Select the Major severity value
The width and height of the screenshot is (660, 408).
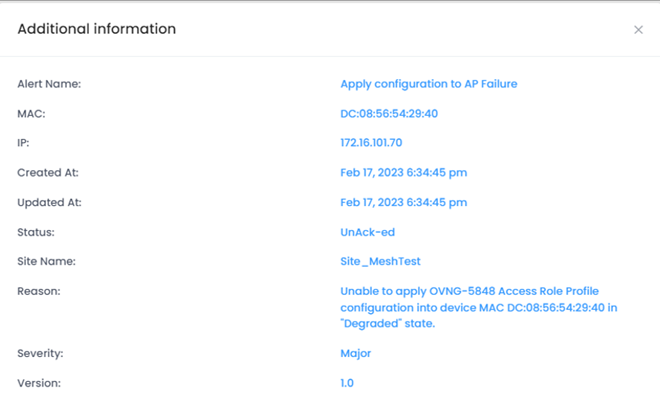click(356, 353)
